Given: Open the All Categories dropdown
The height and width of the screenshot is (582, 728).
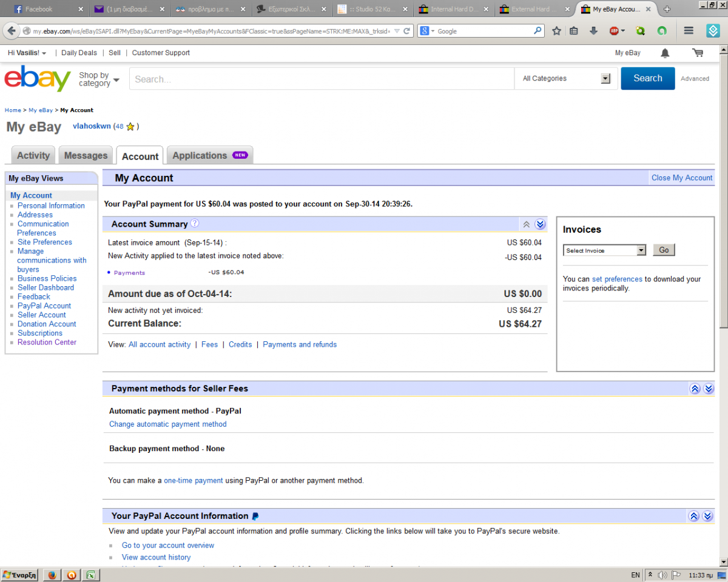Looking at the screenshot, I should point(565,78).
